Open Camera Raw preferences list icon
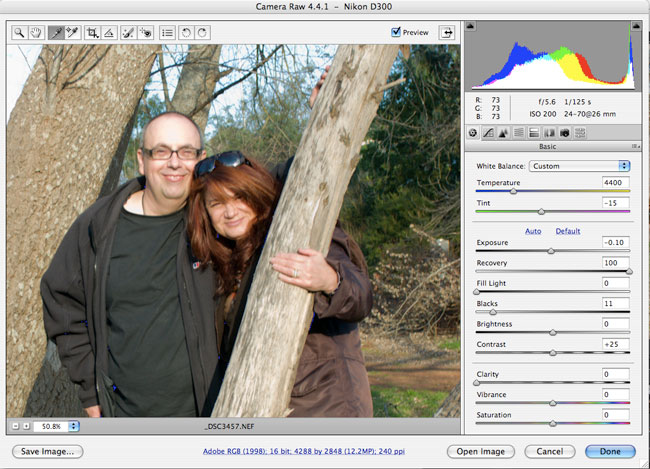The image size is (650, 469). pos(167,32)
